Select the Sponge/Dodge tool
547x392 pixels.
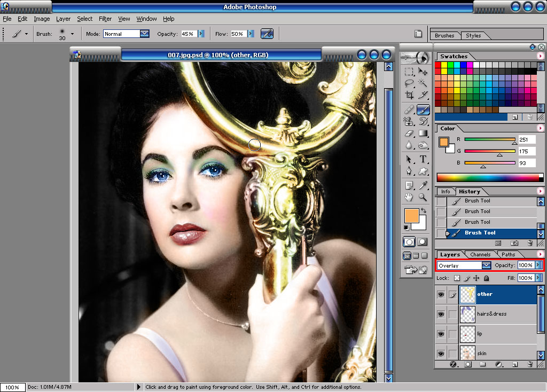[x=423, y=145]
